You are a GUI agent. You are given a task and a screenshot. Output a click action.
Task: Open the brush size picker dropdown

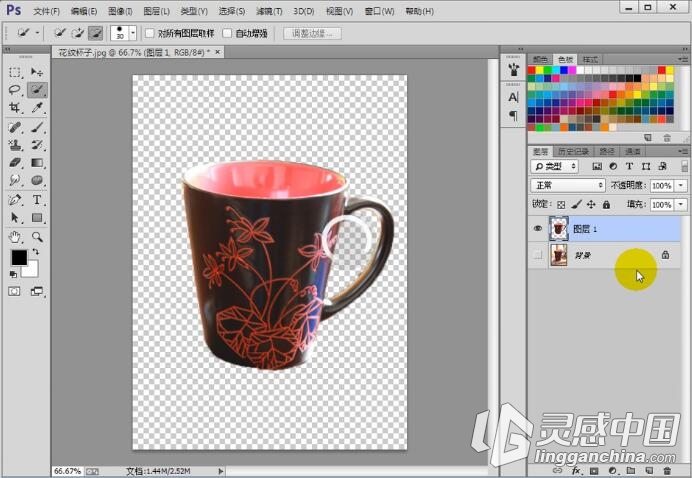tap(133, 33)
